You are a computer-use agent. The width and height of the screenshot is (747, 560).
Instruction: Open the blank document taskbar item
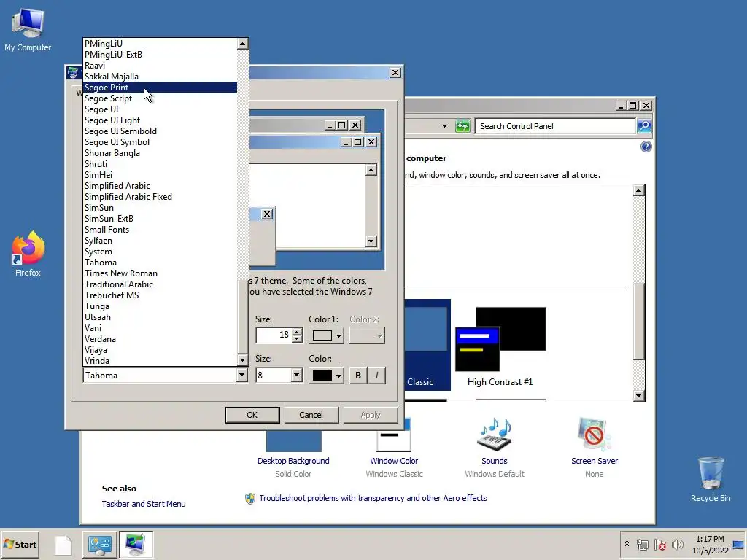(x=63, y=545)
